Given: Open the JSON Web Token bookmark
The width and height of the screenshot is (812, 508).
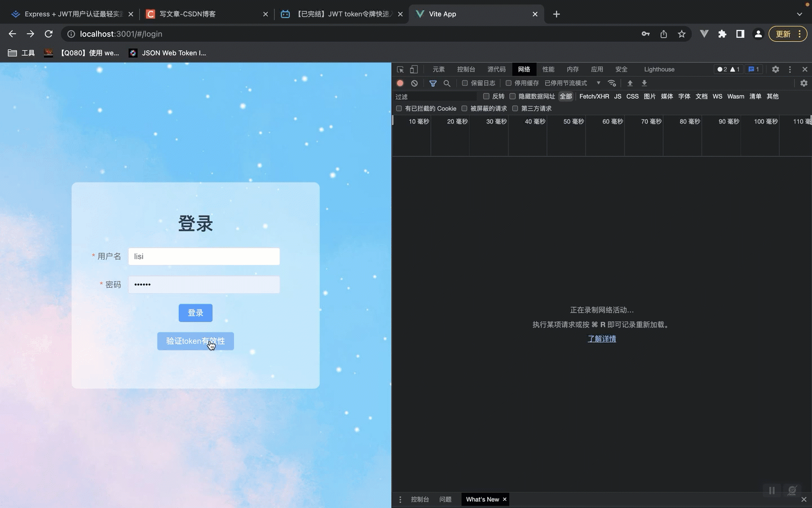Looking at the screenshot, I should [x=167, y=53].
